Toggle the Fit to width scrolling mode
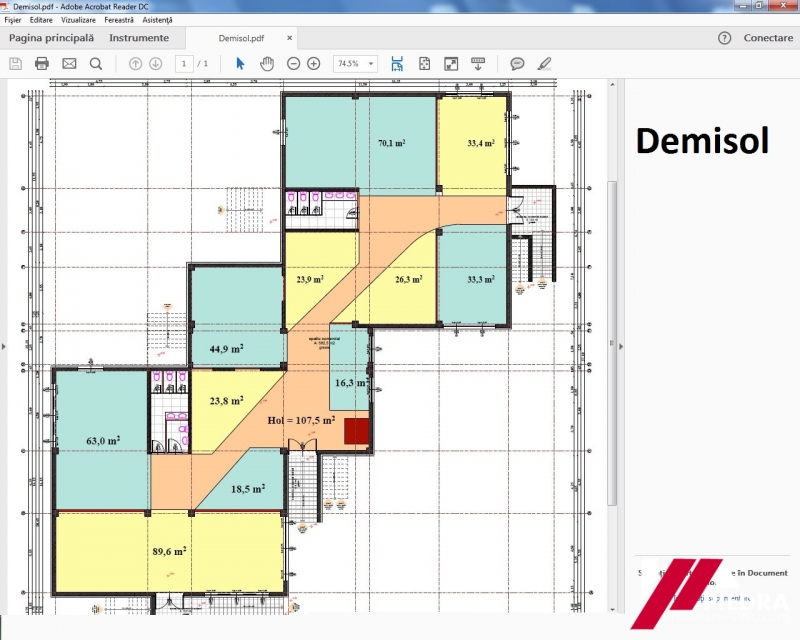The width and height of the screenshot is (800, 640). 397,63
